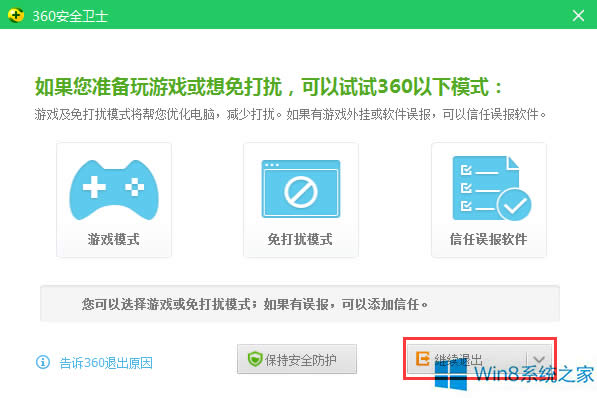Image resolution: width=597 pixels, height=398 pixels.
Task: Close the 360安全卫士 dialog
Action: pos(578,16)
